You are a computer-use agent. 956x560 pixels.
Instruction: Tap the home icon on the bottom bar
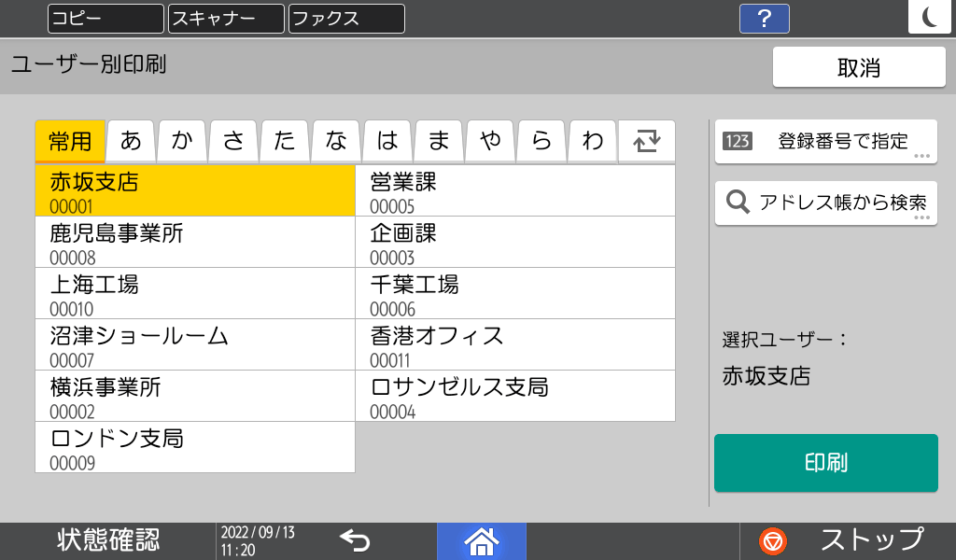point(481,540)
